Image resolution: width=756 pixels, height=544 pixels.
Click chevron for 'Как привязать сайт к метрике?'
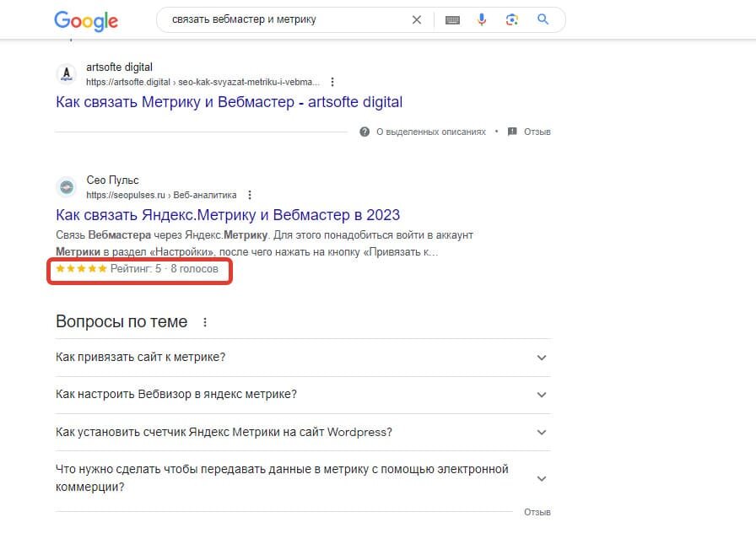tap(542, 358)
